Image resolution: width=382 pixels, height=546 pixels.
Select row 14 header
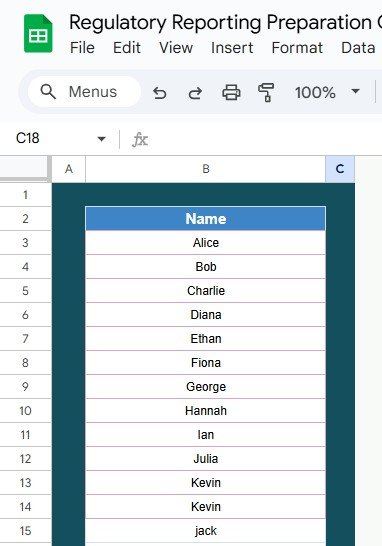pyautogui.click(x=25, y=507)
